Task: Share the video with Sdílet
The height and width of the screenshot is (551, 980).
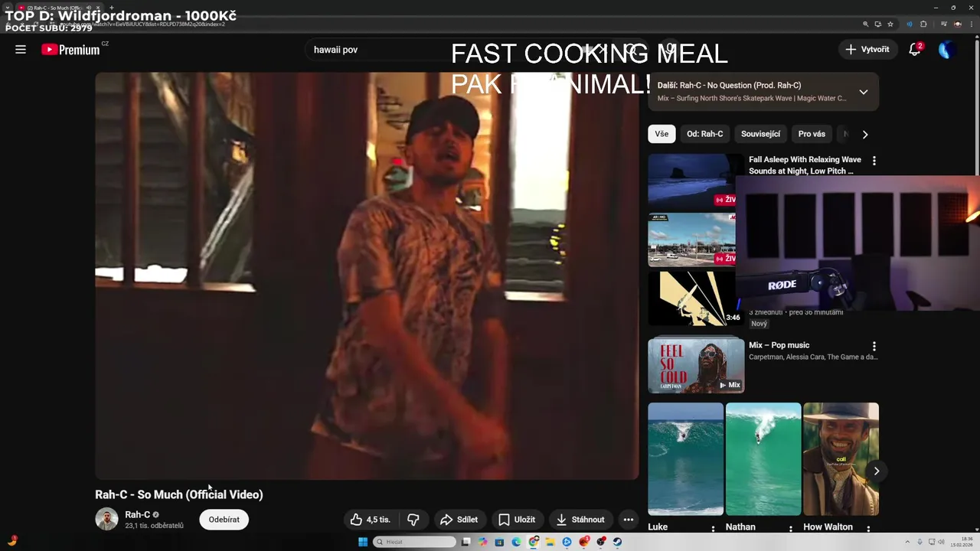Action: [459, 520]
